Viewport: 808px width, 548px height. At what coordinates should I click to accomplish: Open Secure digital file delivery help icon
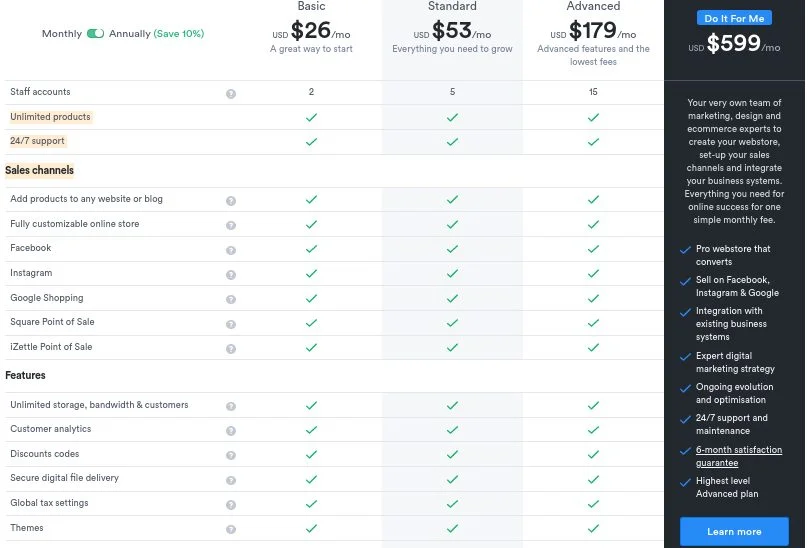tap(231, 480)
